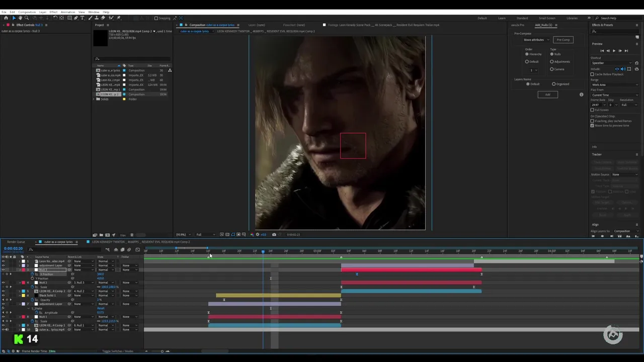This screenshot has height=362, width=644.
Task: Reset the Preview shortcut settings icon
Action: pyautogui.click(x=636, y=63)
